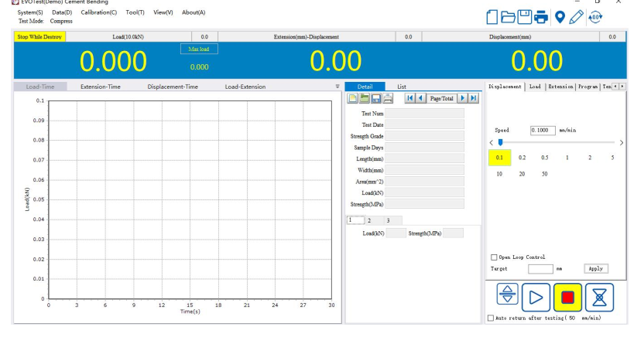Switch to the List tab
Image resolution: width=644 pixels, height=337 pixels.
tap(402, 87)
